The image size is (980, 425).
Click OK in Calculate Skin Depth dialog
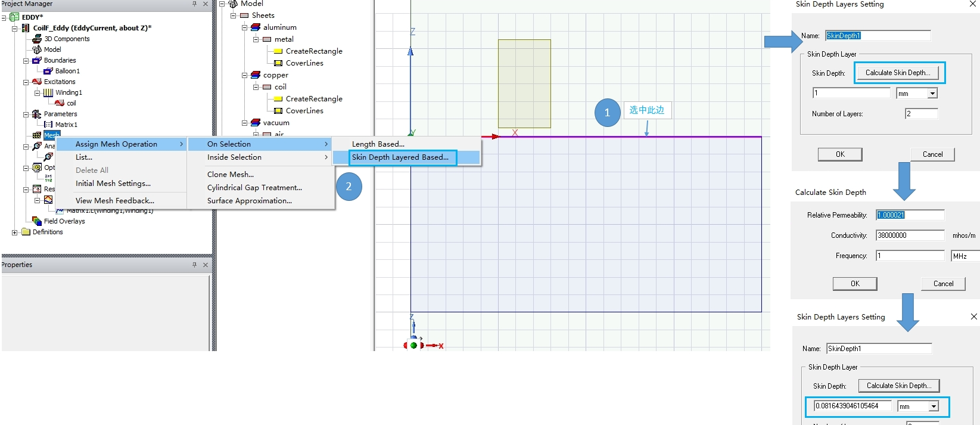[x=855, y=284]
